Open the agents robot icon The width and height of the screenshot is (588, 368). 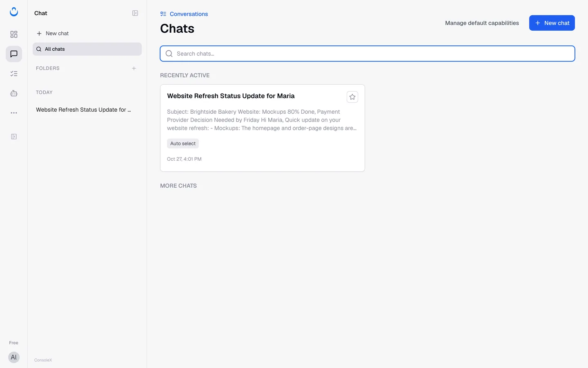coord(14,93)
